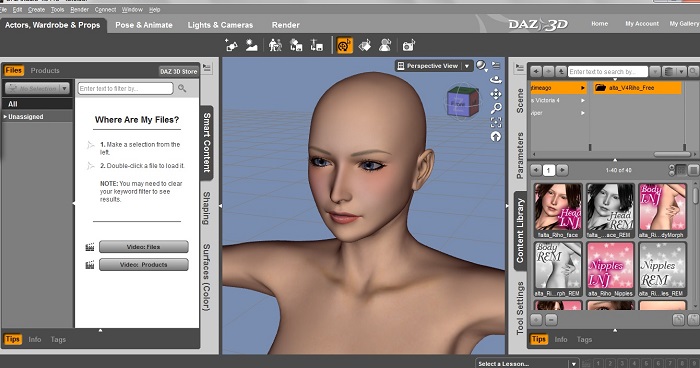Click the Content Library search magnifier
The width and height of the screenshot is (700, 368).
(x=693, y=71)
